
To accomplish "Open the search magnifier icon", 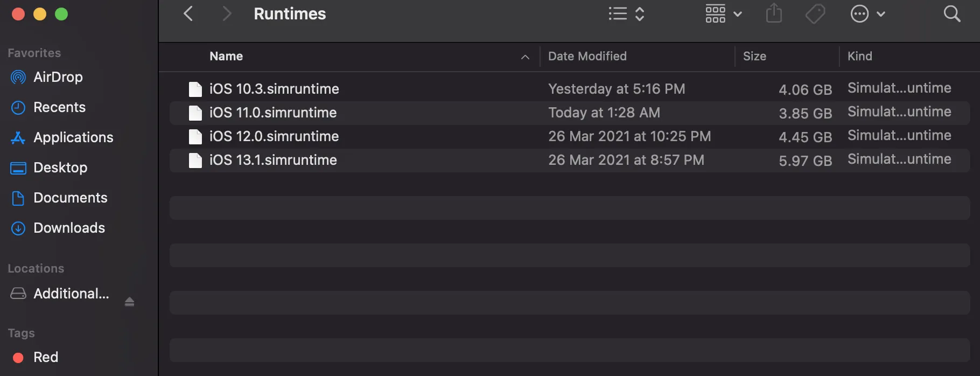I will click(x=951, y=14).
